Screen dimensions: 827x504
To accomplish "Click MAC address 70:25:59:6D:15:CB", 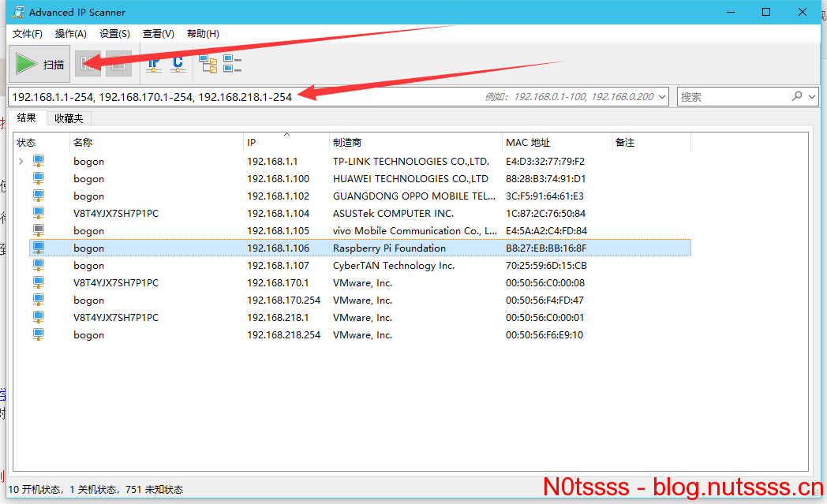I will pyautogui.click(x=546, y=266).
